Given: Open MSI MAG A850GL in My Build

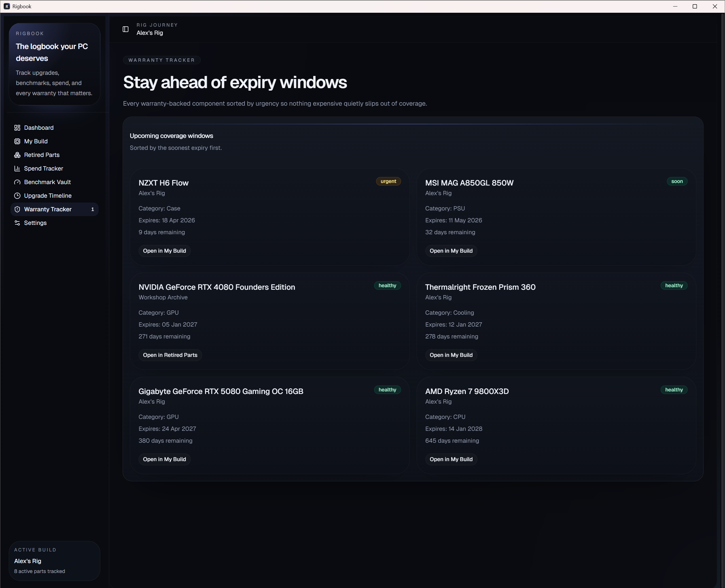Looking at the screenshot, I should click(x=451, y=251).
